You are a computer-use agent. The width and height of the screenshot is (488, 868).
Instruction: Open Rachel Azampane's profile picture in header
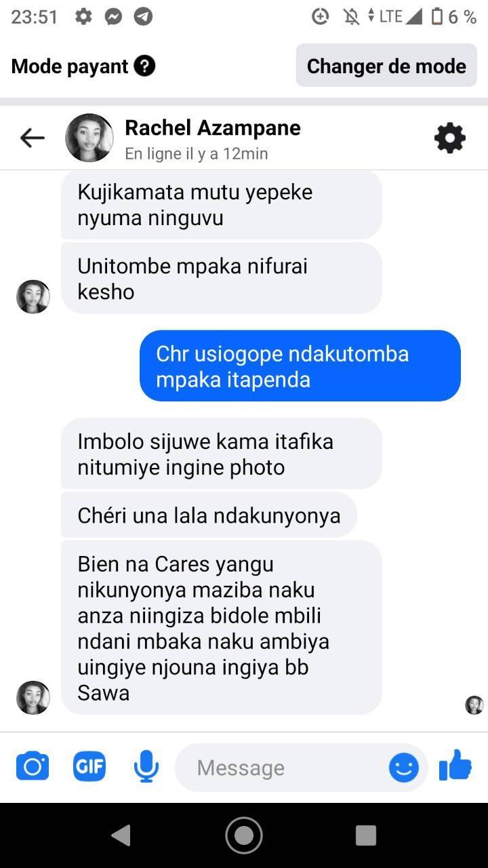tap(89, 138)
